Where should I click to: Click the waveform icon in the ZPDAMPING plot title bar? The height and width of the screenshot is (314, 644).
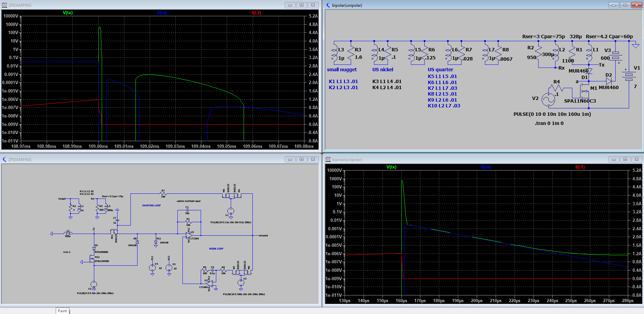(4, 5)
